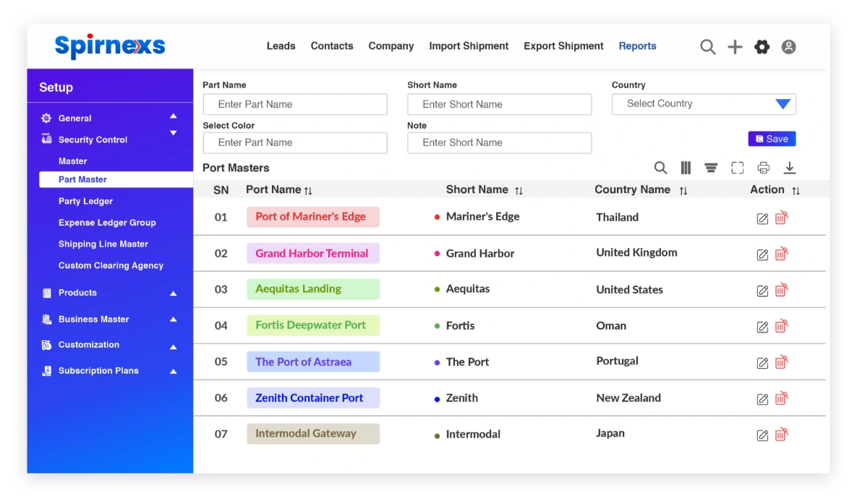This screenshot has width=857, height=504.
Task: Click the Select Color input field
Action: click(295, 143)
